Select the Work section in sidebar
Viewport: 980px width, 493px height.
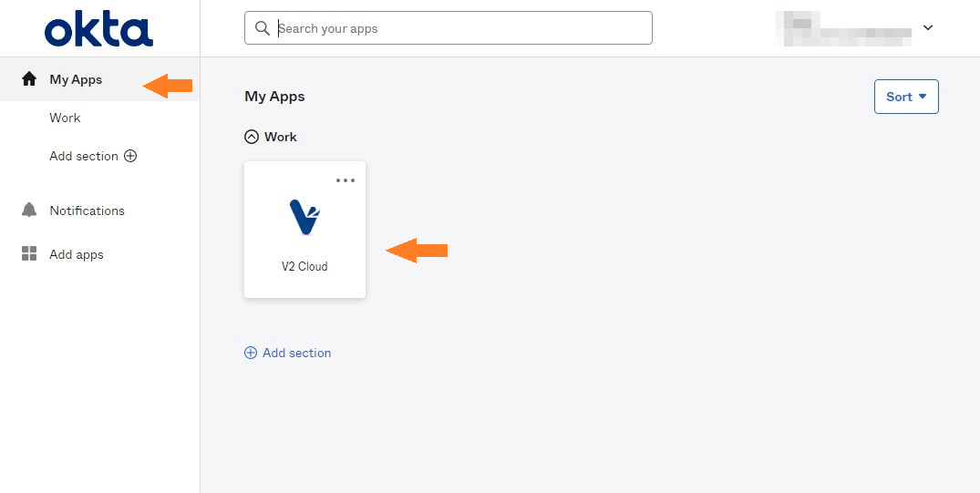(x=65, y=118)
